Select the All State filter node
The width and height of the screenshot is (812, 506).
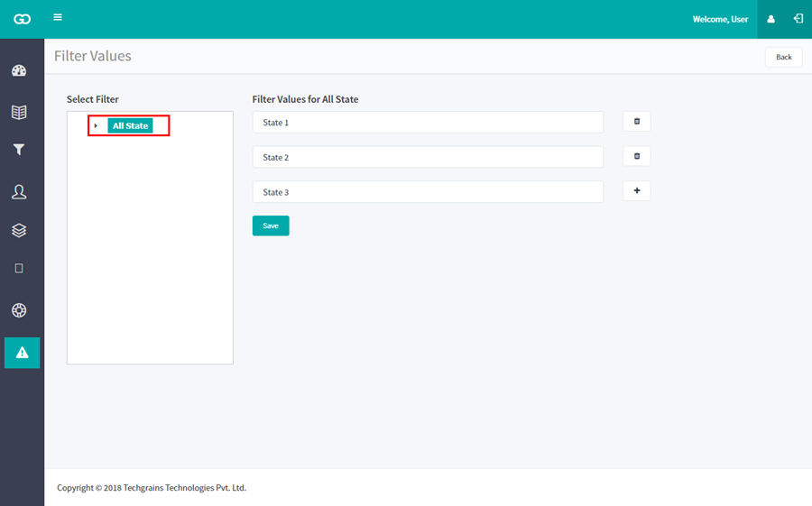[x=130, y=126]
